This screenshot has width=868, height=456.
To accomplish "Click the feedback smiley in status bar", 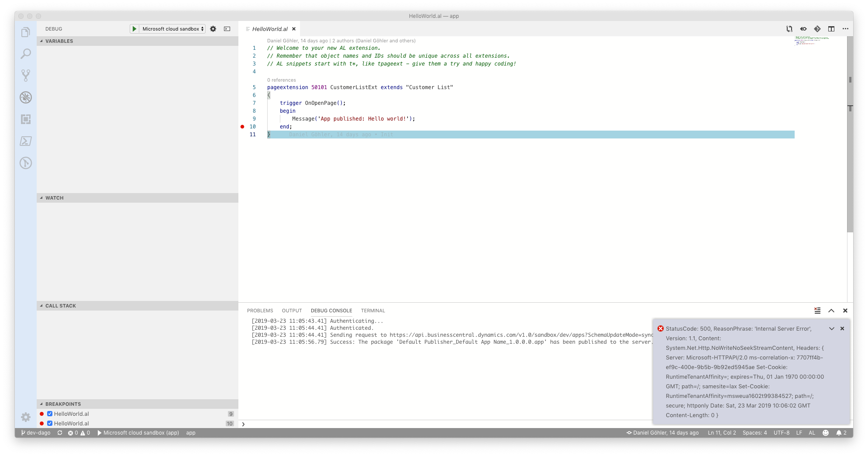I will click(x=826, y=433).
